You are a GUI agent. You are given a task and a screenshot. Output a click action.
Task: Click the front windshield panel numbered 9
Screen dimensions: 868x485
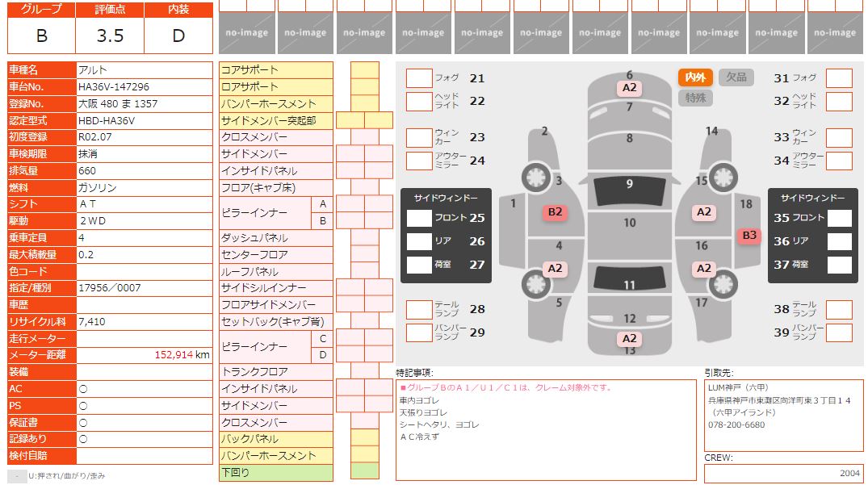(x=629, y=190)
